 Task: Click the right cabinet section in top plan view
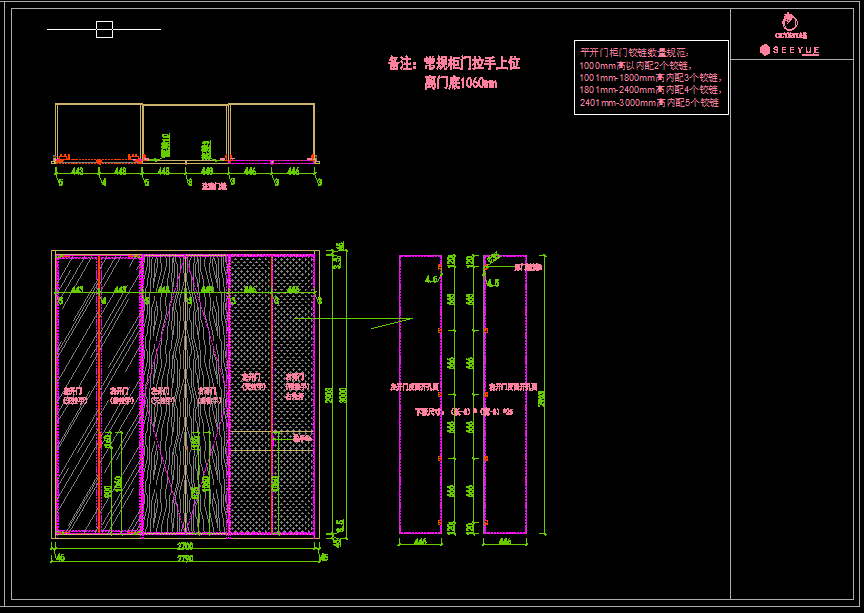point(272,130)
